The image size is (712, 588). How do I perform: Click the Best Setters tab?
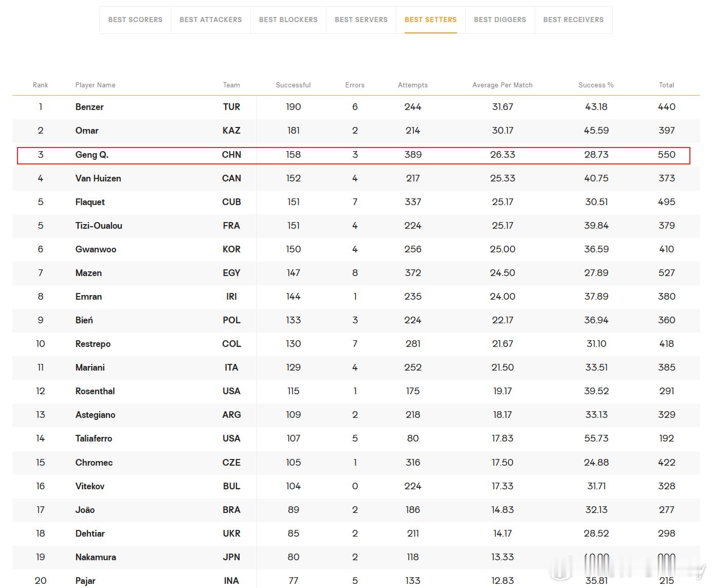pos(431,20)
